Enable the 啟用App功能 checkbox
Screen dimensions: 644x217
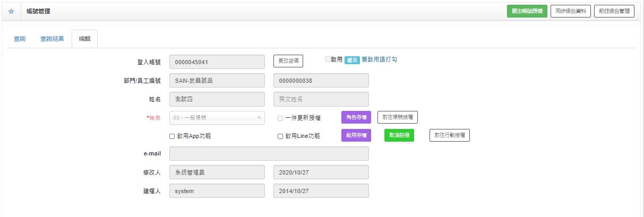pos(172,136)
